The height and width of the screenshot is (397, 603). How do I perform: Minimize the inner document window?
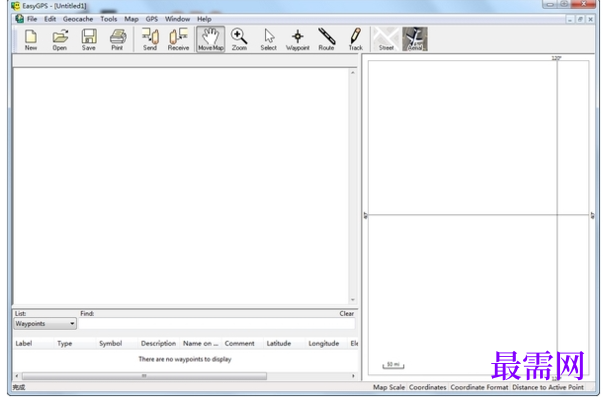pos(570,19)
